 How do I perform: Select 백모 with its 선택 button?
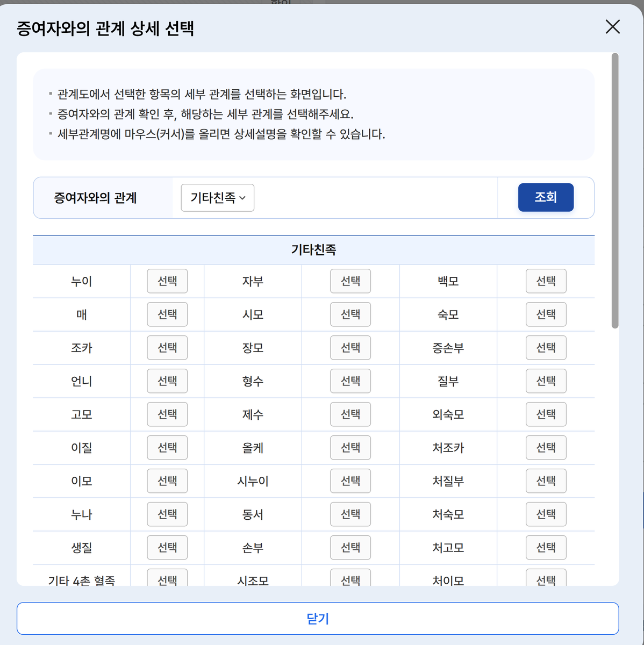point(546,281)
